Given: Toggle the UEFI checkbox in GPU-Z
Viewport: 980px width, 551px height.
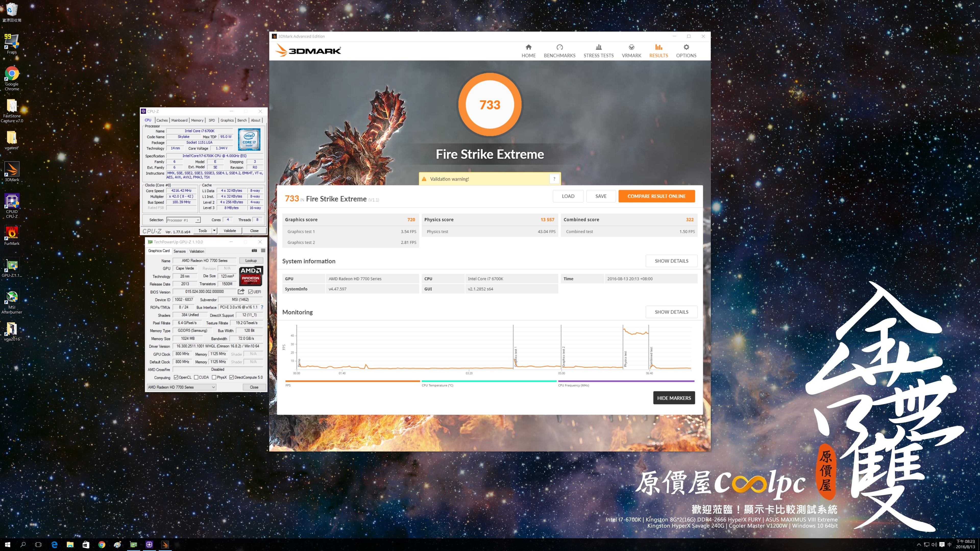Looking at the screenshot, I should click(250, 292).
